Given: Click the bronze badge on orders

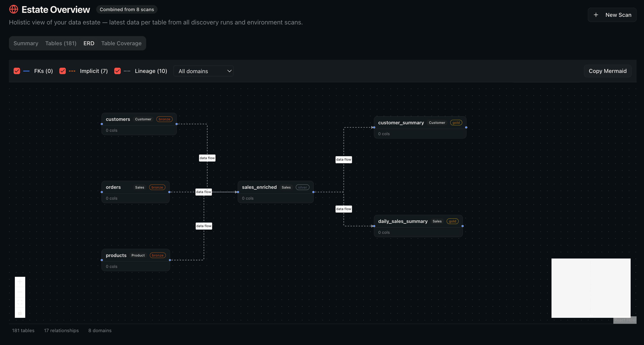Looking at the screenshot, I should tap(157, 187).
